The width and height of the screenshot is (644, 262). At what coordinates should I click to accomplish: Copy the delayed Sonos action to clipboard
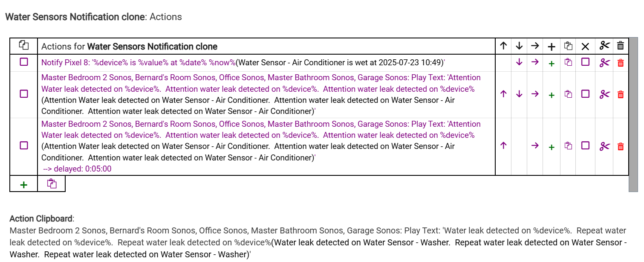pyautogui.click(x=568, y=146)
